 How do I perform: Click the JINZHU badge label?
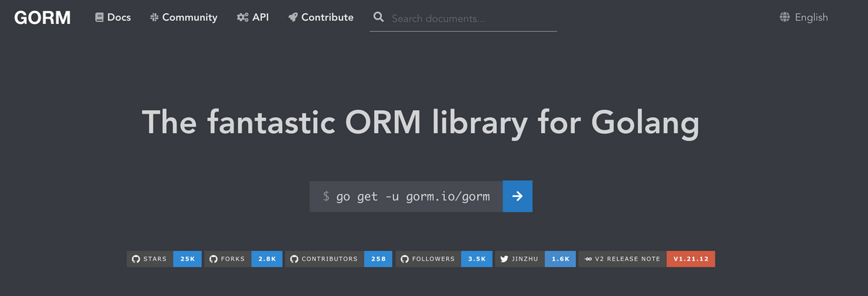(525, 259)
